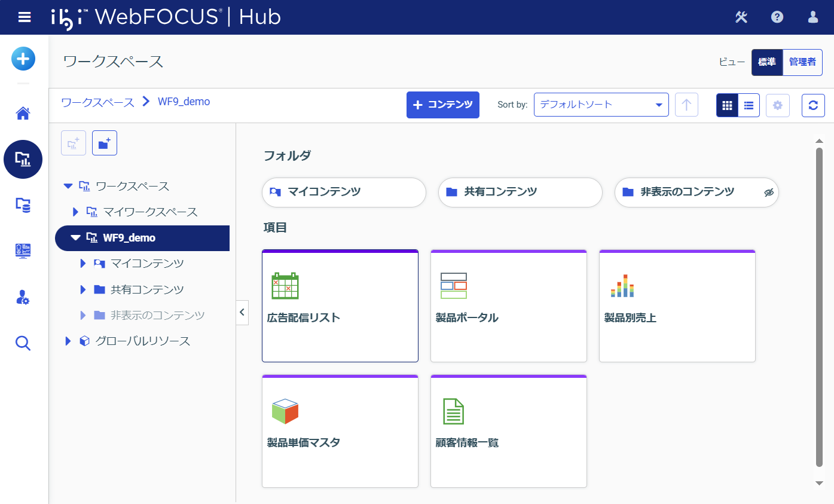The width and height of the screenshot is (834, 504).
Task: Expand 非表示のコンテンツ tree node arrow
Action: tap(83, 315)
